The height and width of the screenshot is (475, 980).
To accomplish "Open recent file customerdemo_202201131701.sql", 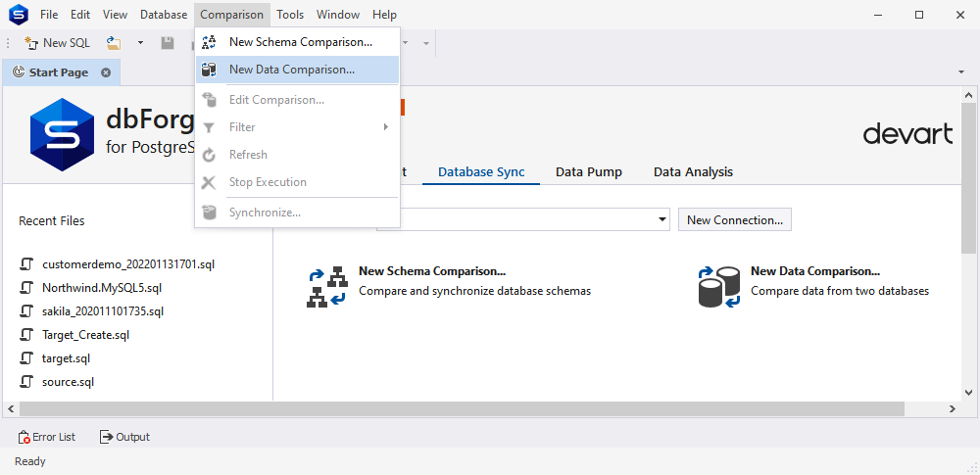I will point(128,263).
